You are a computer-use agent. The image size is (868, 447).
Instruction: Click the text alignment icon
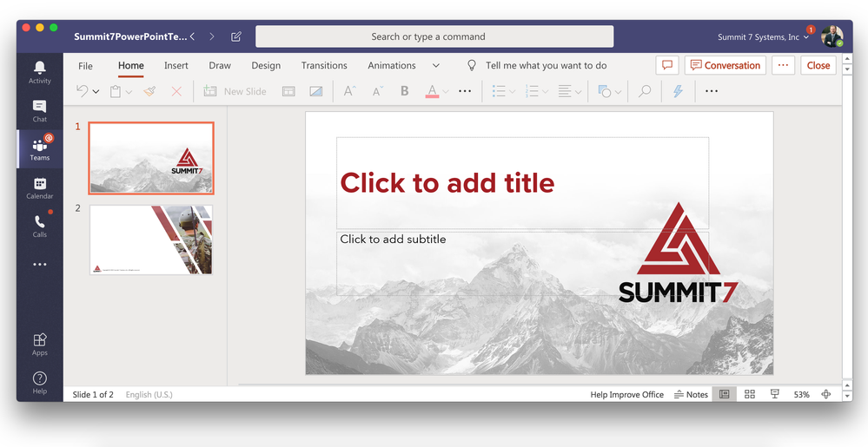pos(565,91)
